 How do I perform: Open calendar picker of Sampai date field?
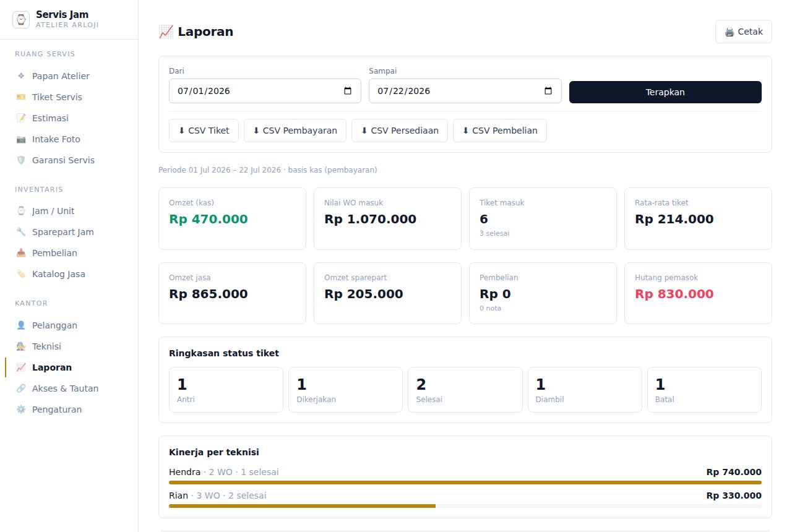548,91
